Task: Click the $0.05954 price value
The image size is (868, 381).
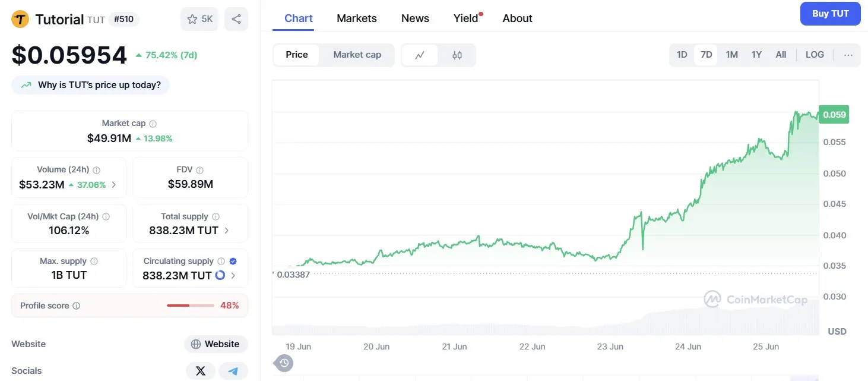Action: [x=69, y=55]
